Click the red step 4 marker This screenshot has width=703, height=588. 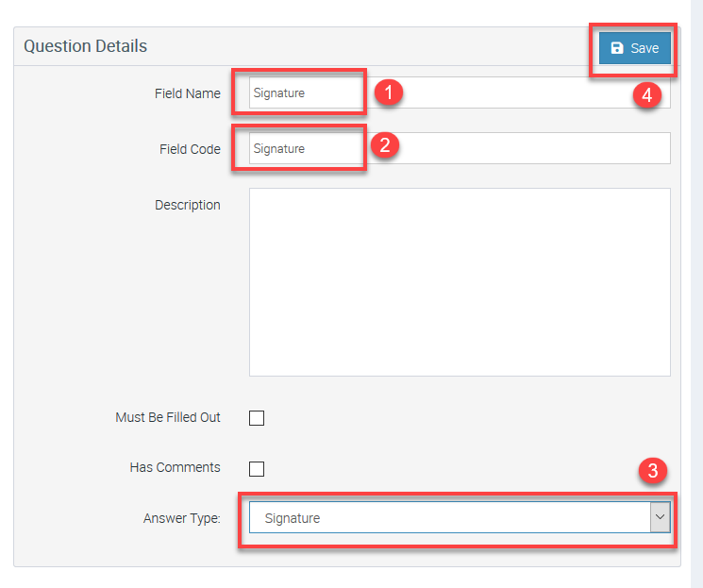(646, 94)
